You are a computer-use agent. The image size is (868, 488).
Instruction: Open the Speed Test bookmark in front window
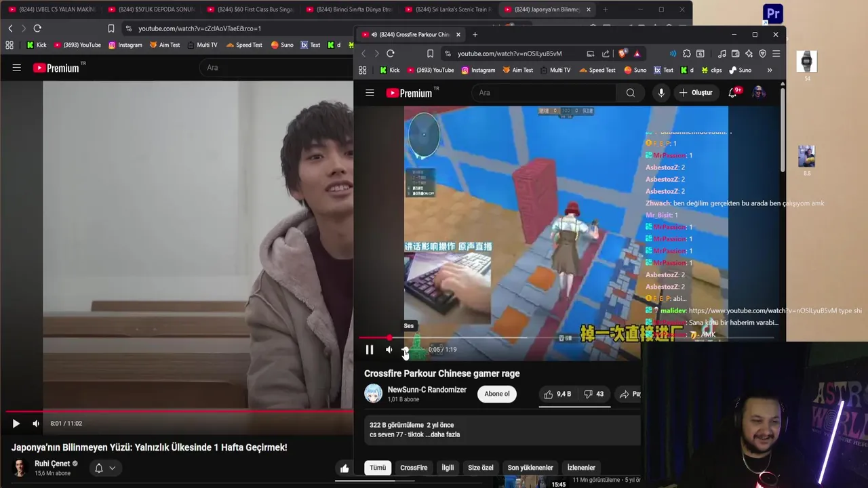pos(596,70)
